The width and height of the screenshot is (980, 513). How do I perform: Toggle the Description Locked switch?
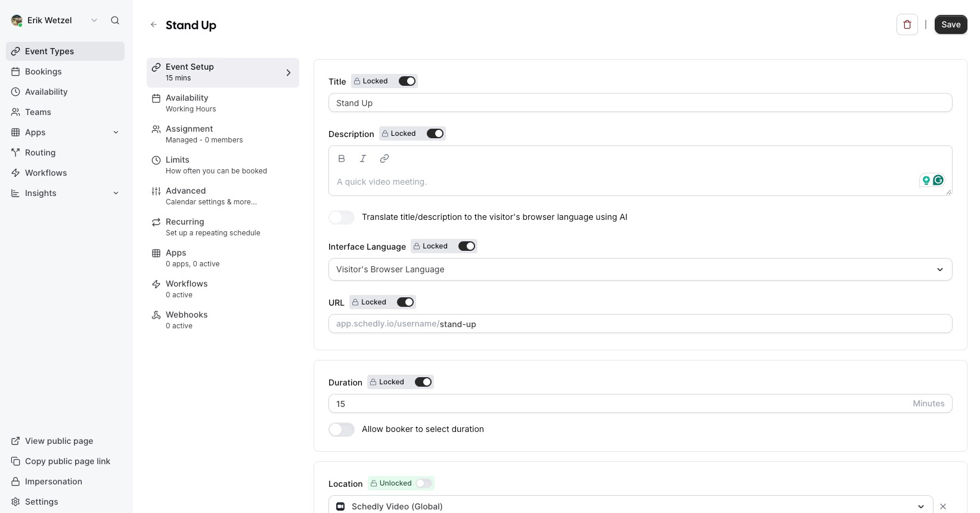click(x=435, y=133)
